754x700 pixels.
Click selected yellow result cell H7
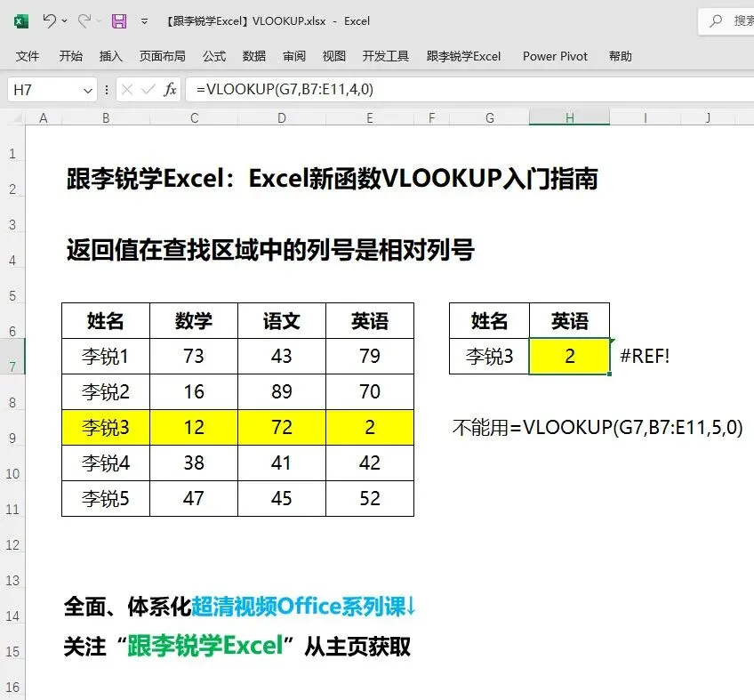click(x=569, y=357)
